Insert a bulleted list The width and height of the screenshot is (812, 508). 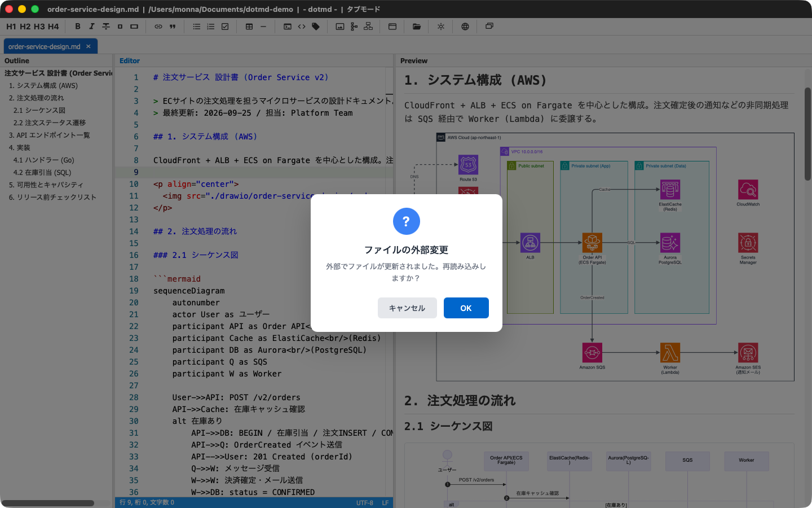click(x=197, y=27)
